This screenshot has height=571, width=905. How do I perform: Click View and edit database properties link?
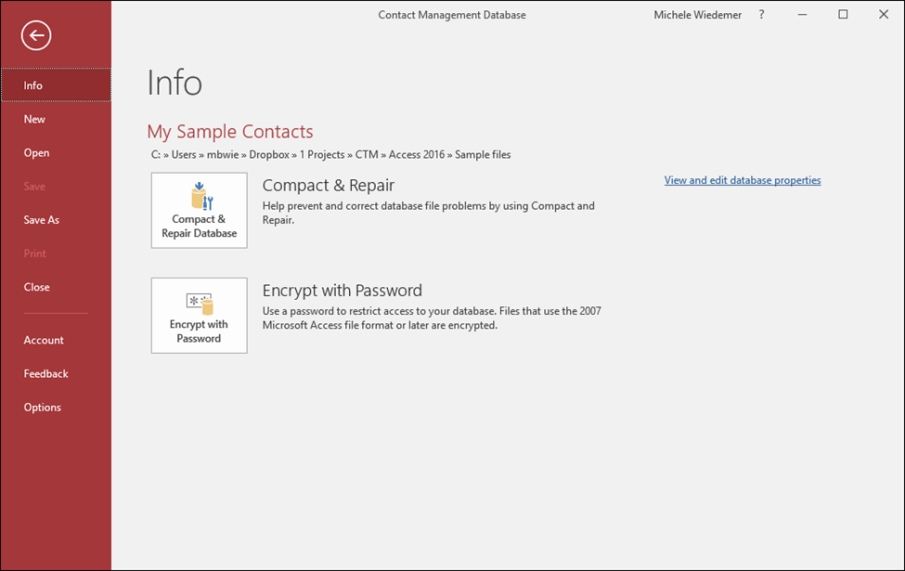(742, 180)
